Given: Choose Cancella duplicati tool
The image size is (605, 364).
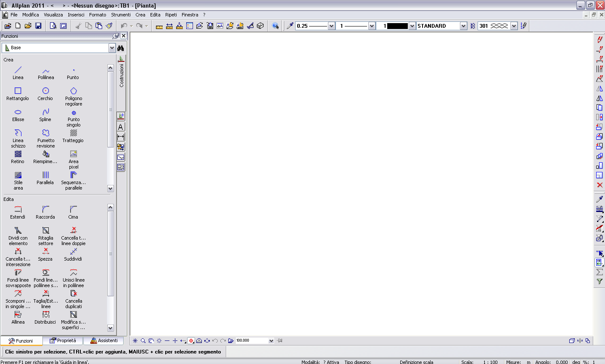Looking at the screenshot, I should click(74, 299).
